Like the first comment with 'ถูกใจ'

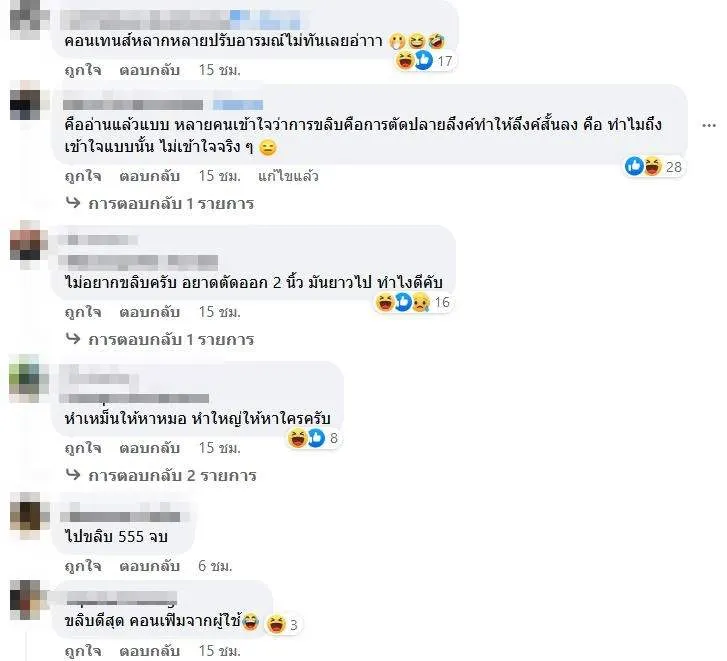pyautogui.click(x=83, y=70)
